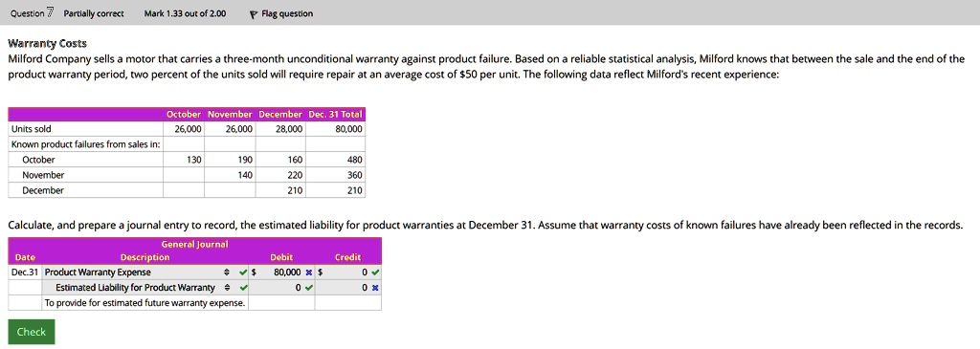The image size is (980, 349).
Task: Click the Check button
Action: pyautogui.click(x=32, y=332)
